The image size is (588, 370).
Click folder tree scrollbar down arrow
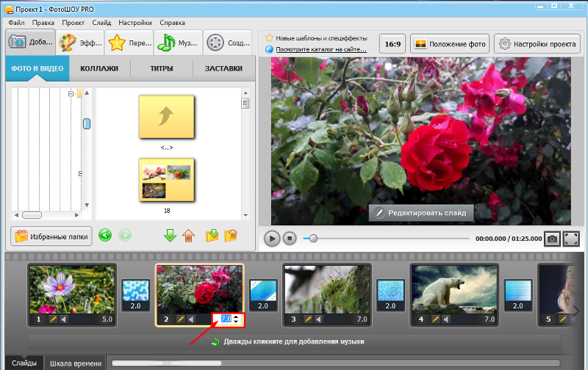[x=87, y=205]
